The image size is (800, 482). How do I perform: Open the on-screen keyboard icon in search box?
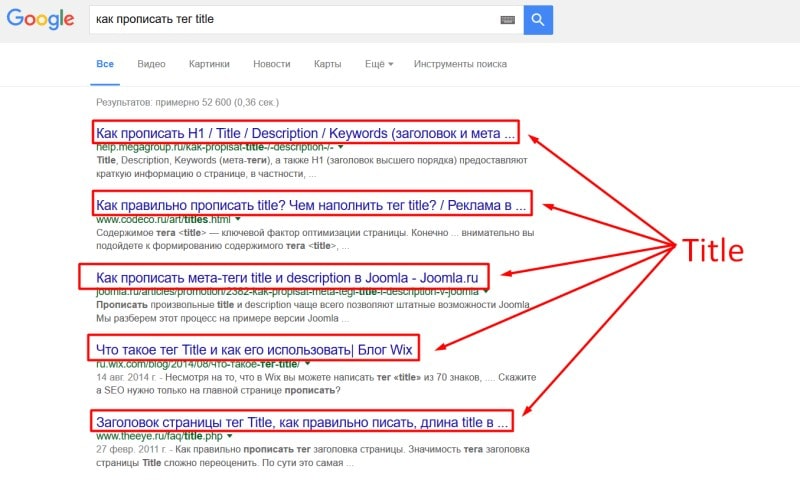coord(508,19)
